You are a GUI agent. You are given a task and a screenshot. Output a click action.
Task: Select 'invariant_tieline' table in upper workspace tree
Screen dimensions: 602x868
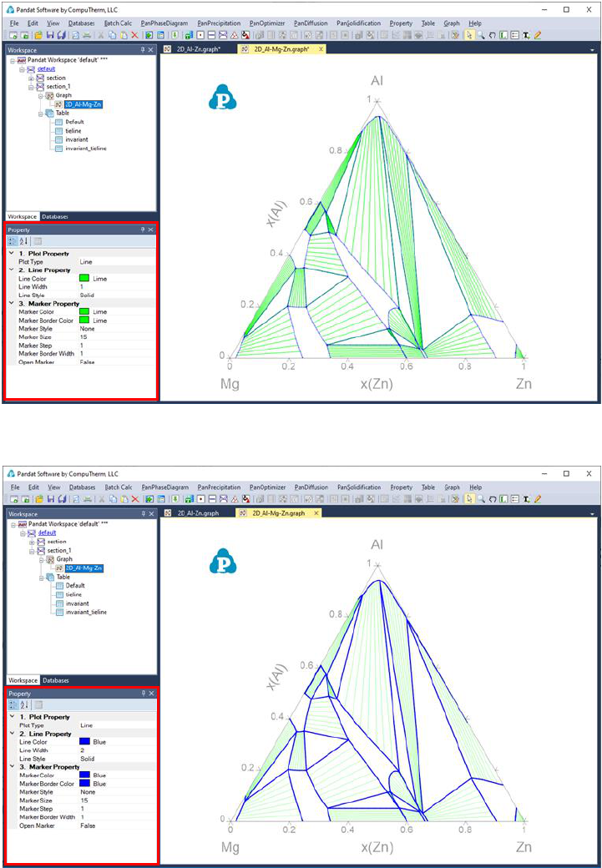pos(85,149)
